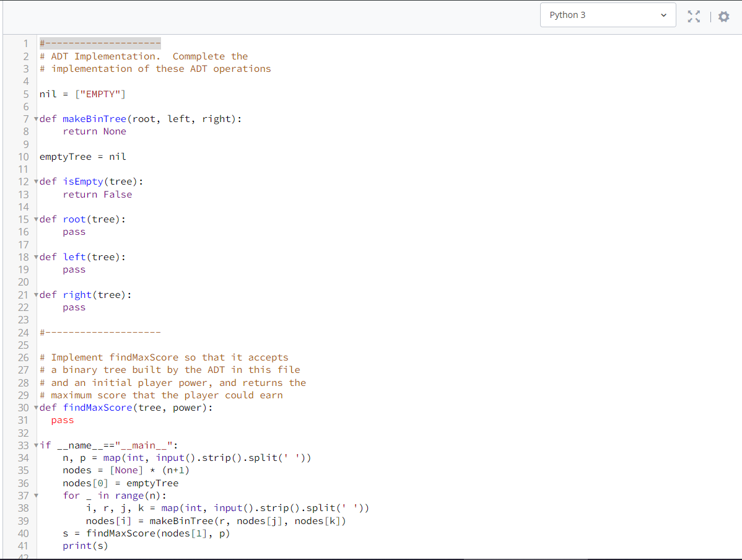742x560 pixels.
Task: Click 'nodes[0] = emptyTree' line
Action: [x=121, y=483]
